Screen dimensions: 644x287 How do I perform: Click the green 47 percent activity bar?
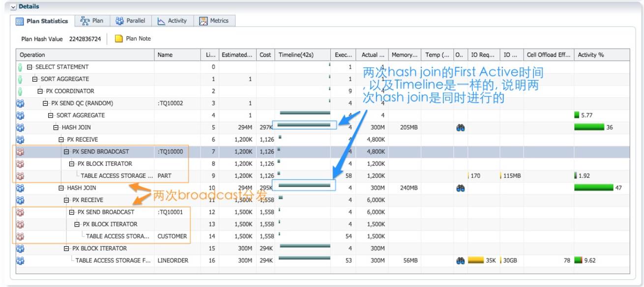(x=594, y=188)
